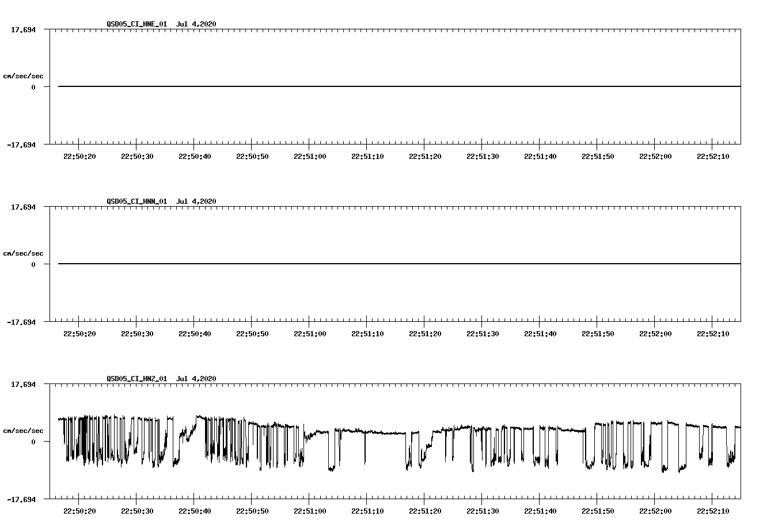
Task: Click the QSD05_CI_HNE_01 plot title
Action: tap(161, 24)
